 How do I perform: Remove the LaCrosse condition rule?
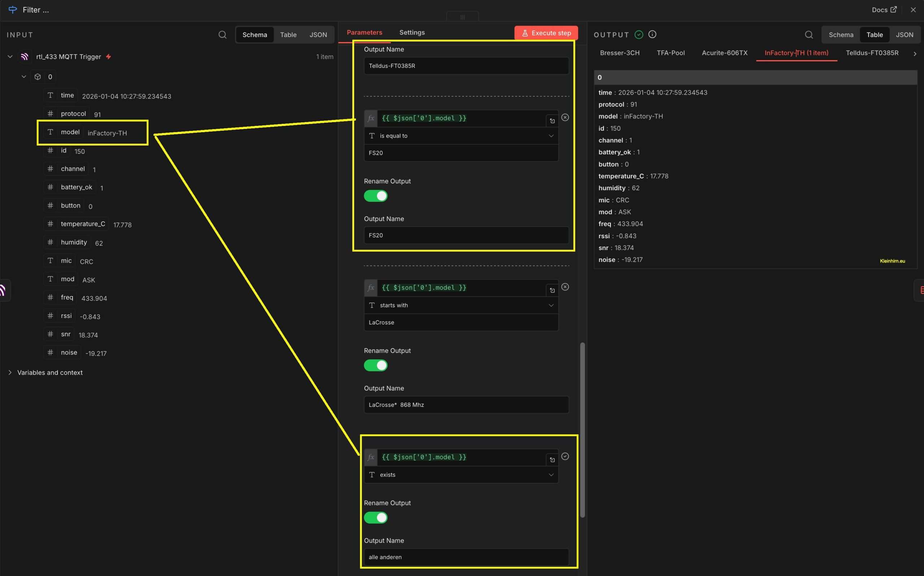point(565,287)
